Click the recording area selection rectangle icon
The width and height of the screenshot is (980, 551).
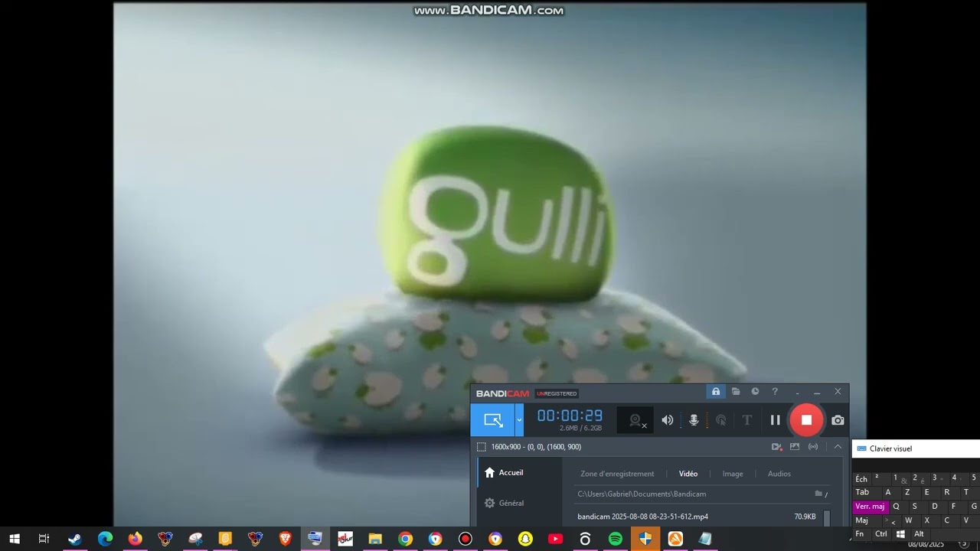pyautogui.click(x=481, y=447)
